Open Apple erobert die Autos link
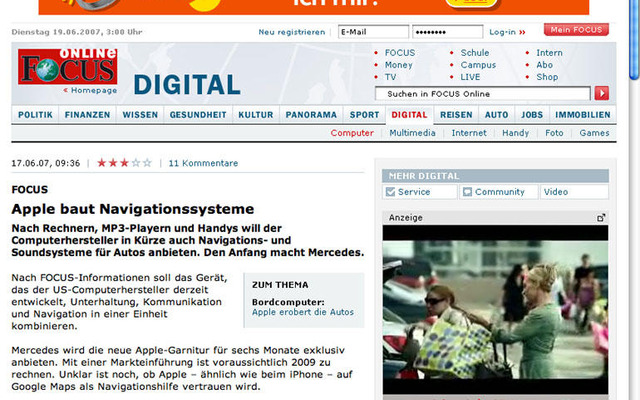Viewport: 640px width, 400px height. (303, 312)
